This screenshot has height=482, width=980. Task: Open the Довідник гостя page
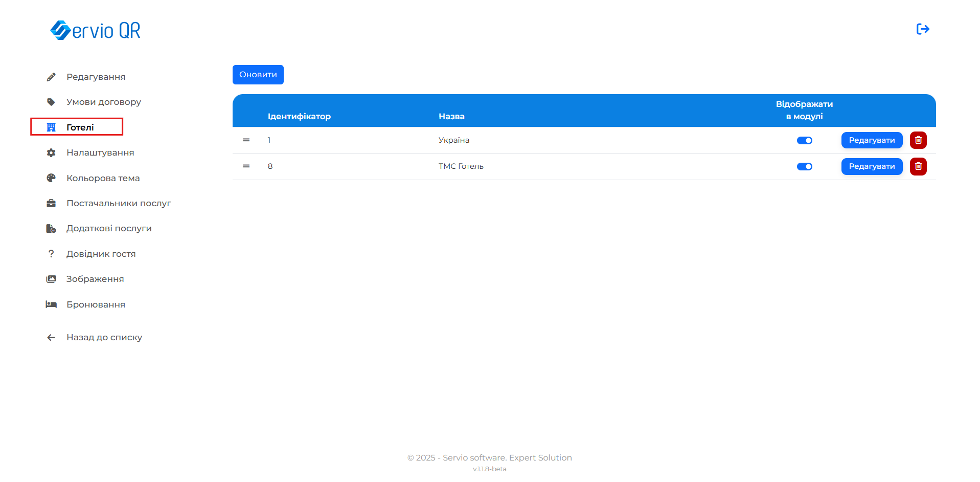[101, 254]
